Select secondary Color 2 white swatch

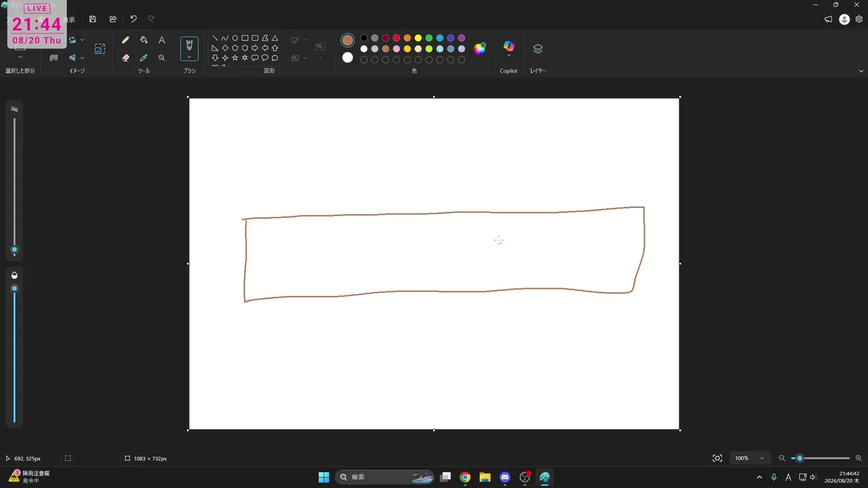pyautogui.click(x=348, y=58)
